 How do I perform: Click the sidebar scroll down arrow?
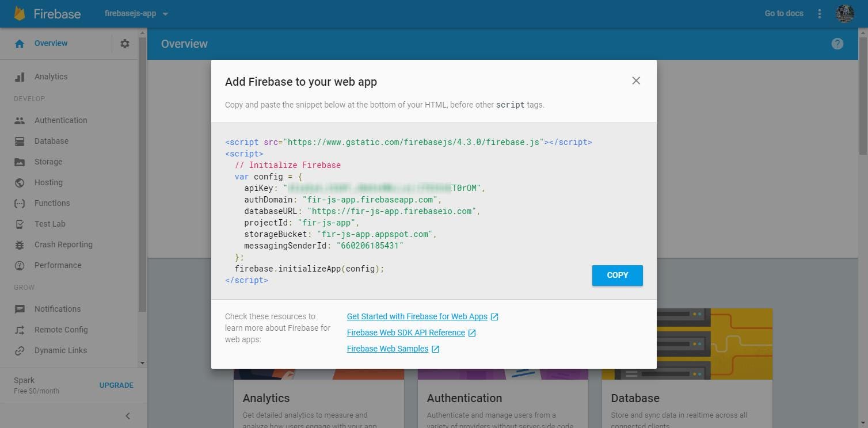tap(142, 363)
